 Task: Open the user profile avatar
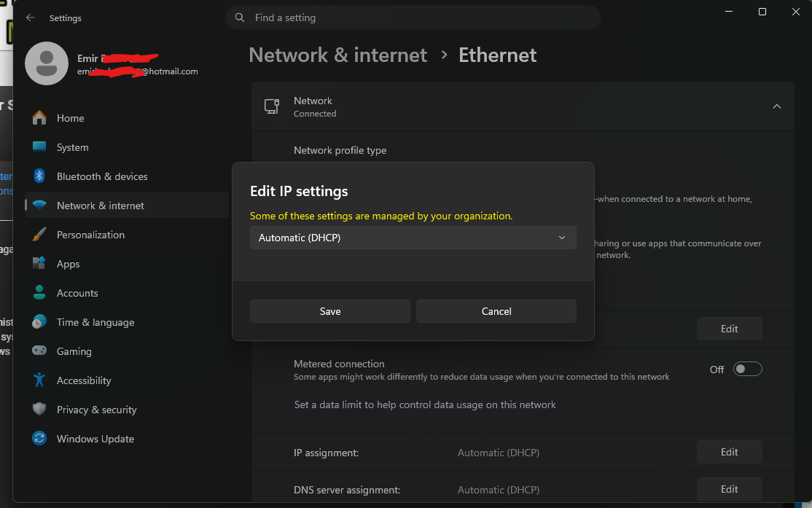(x=47, y=63)
